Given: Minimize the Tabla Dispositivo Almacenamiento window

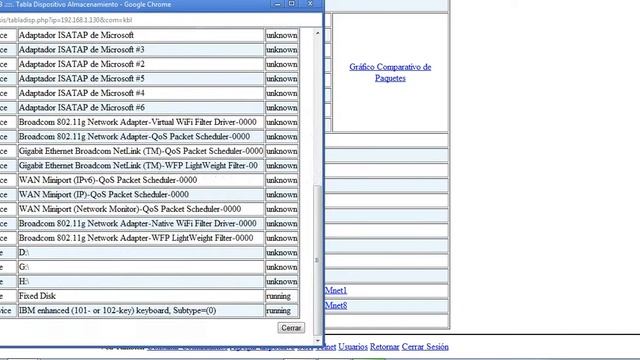Looking at the screenshot, I should [278, 4].
